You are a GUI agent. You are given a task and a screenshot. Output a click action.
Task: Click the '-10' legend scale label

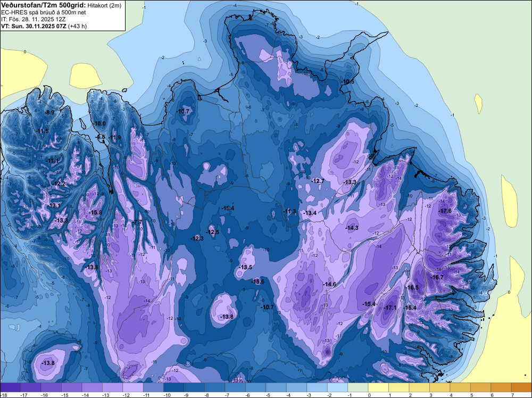point(166,395)
